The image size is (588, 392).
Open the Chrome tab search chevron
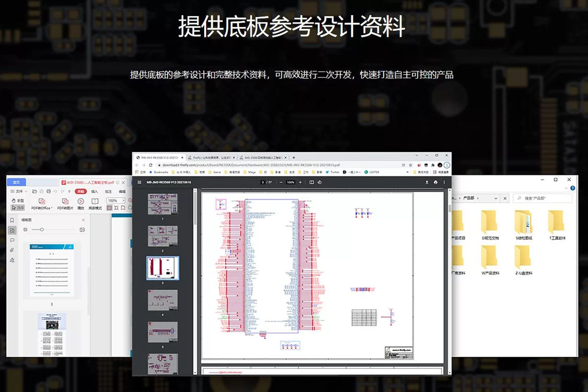[x=416, y=155]
